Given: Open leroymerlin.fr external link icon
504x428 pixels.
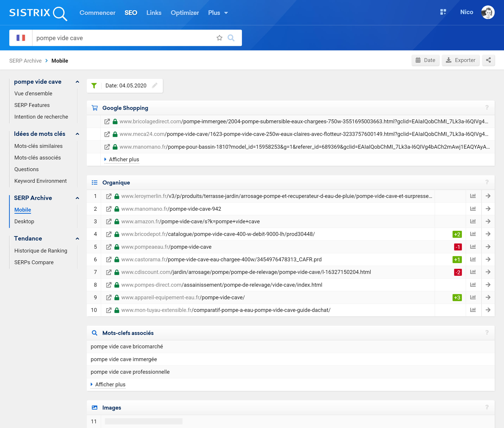Looking at the screenshot, I should click(x=109, y=196).
